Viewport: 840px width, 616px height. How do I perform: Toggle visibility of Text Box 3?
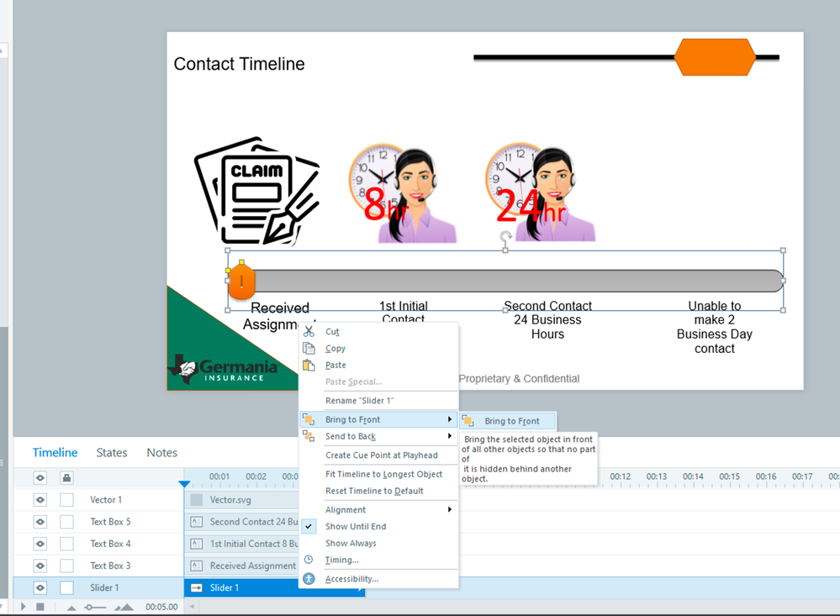[x=40, y=566]
